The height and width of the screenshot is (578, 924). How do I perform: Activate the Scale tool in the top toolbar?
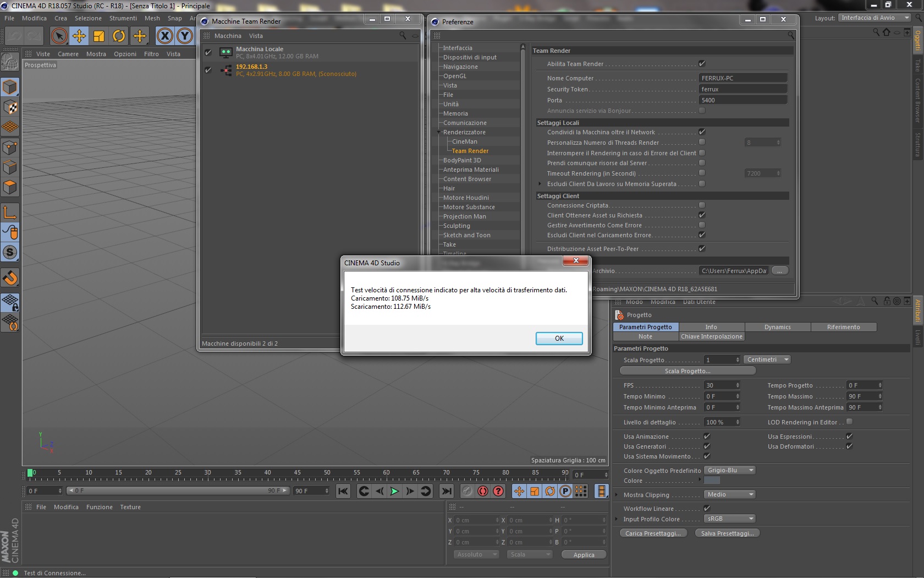(x=99, y=36)
